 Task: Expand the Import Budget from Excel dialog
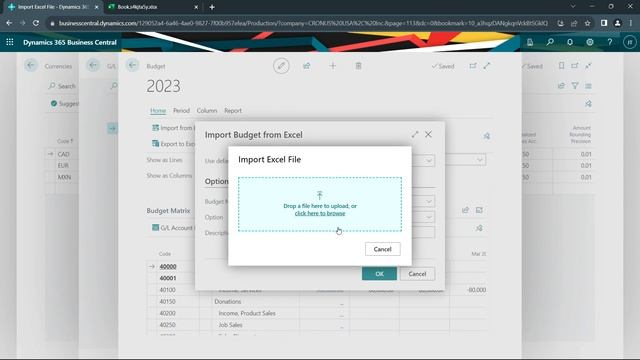point(415,134)
